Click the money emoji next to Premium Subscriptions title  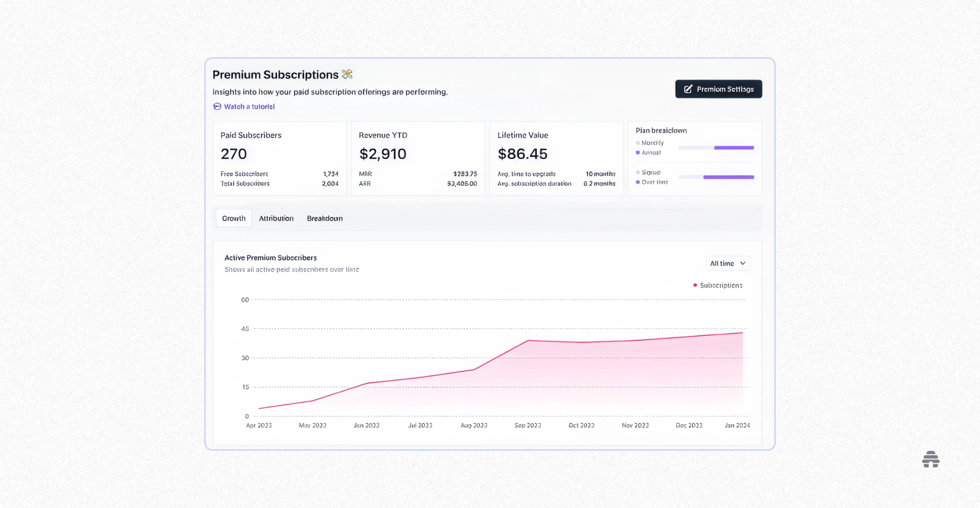tap(347, 74)
